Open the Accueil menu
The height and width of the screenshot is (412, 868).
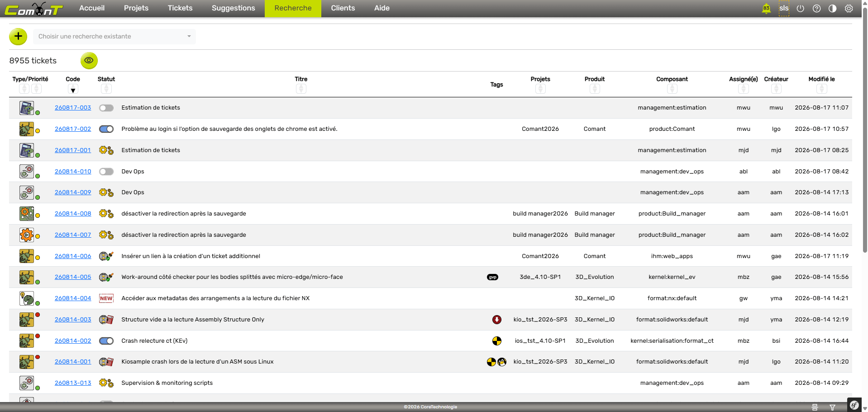tap(92, 8)
